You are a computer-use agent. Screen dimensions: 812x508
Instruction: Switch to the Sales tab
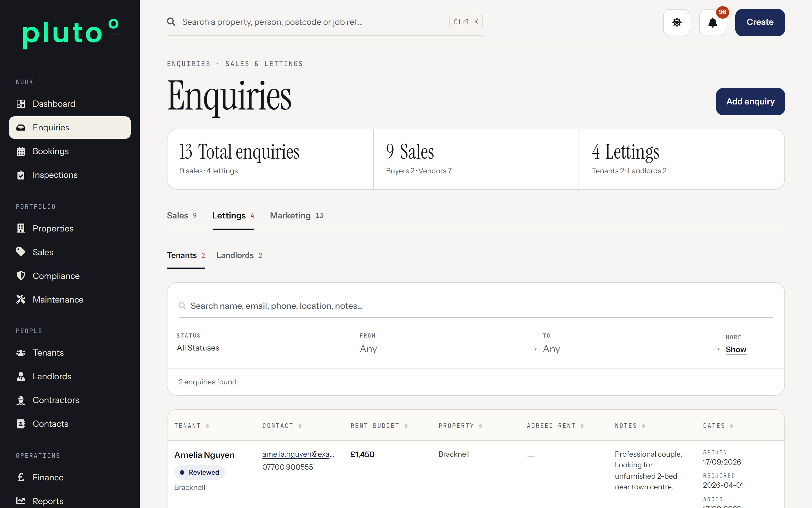[182, 216]
